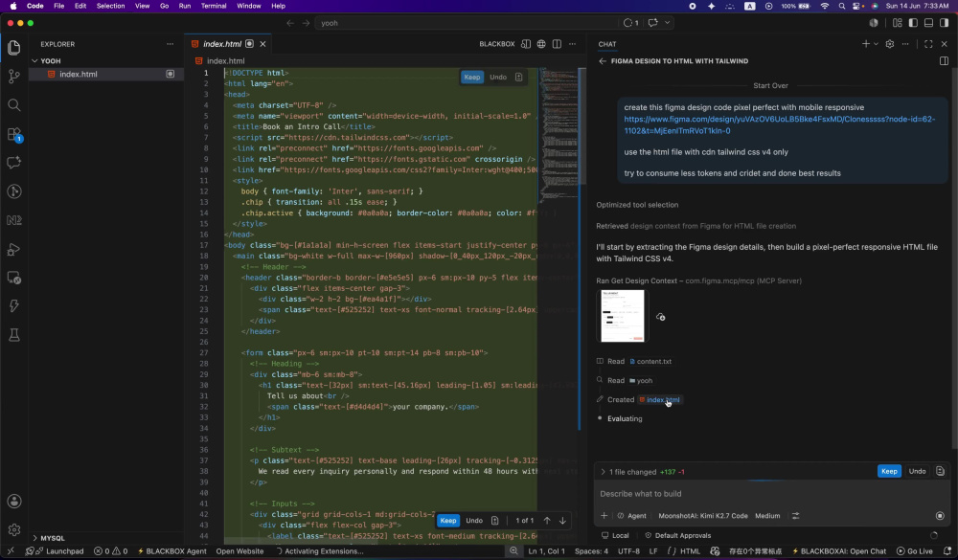Toggle primary side bar layout button
The width and height of the screenshot is (958, 560).
click(x=913, y=23)
